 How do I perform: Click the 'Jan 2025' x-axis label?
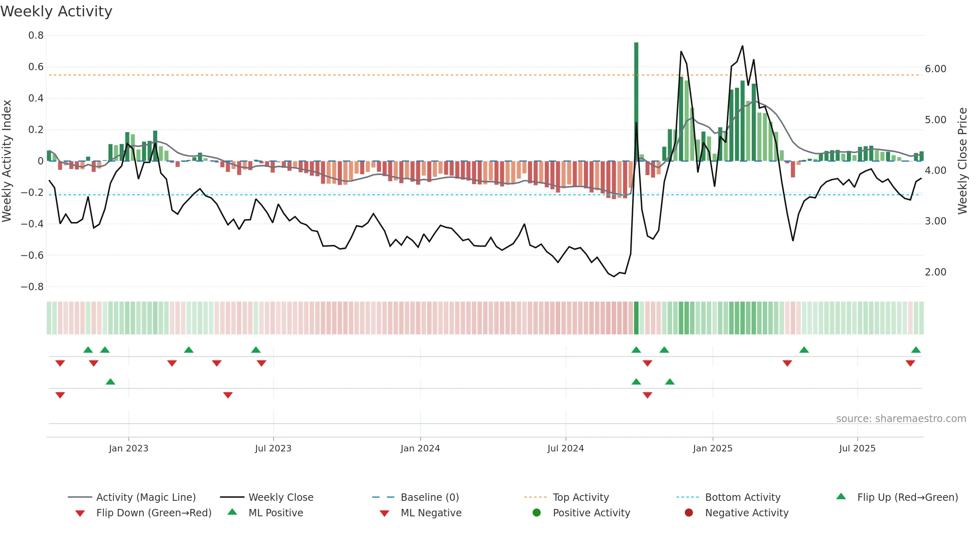point(713,448)
